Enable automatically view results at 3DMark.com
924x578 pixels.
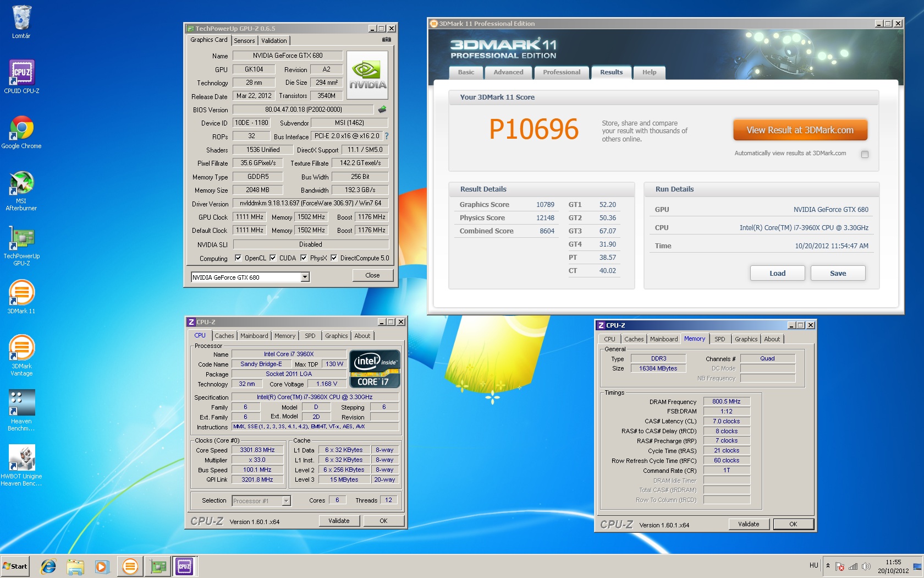click(865, 154)
